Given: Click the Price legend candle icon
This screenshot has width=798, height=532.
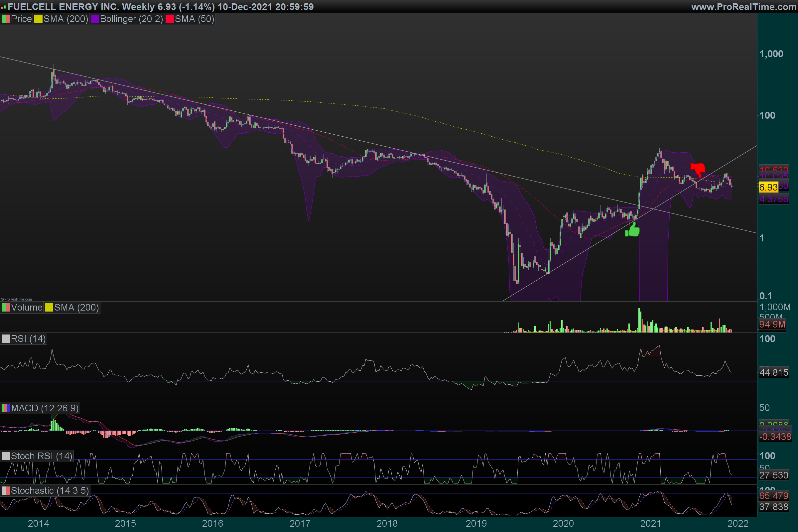Looking at the screenshot, I should [x=6, y=19].
